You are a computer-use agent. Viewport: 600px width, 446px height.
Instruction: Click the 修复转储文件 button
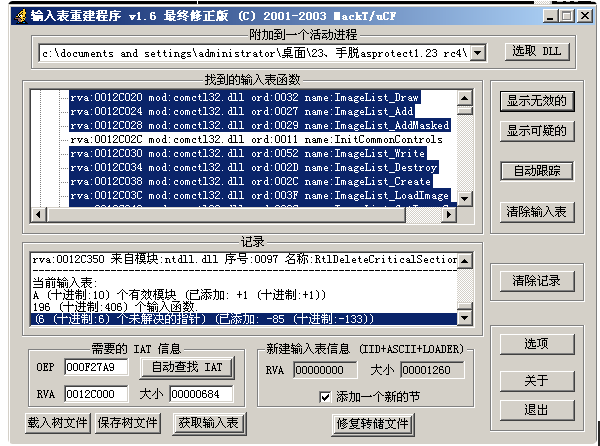click(x=373, y=424)
